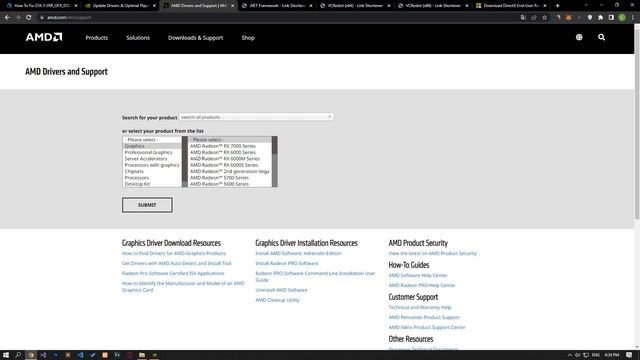The height and width of the screenshot is (360, 640).
Task: Click the taskbar clock
Action: coord(611,355)
